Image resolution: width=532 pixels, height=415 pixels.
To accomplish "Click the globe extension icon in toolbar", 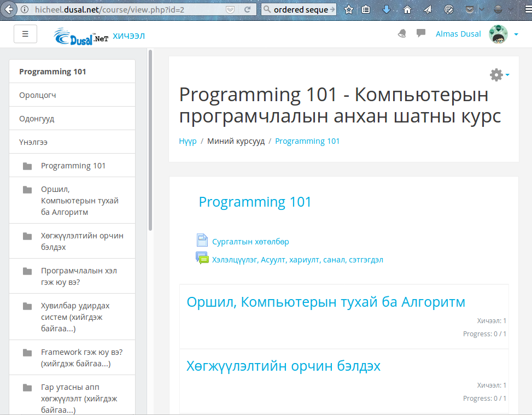I will click(448, 9).
